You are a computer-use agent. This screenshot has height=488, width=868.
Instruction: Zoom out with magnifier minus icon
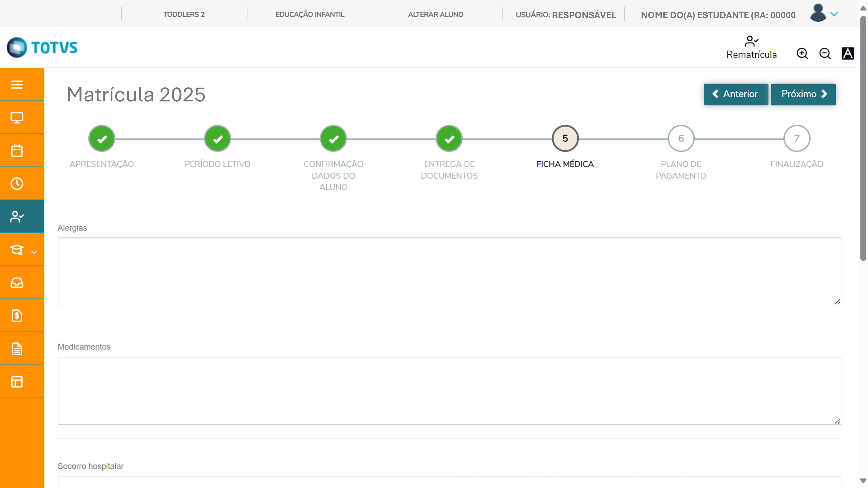click(x=825, y=54)
